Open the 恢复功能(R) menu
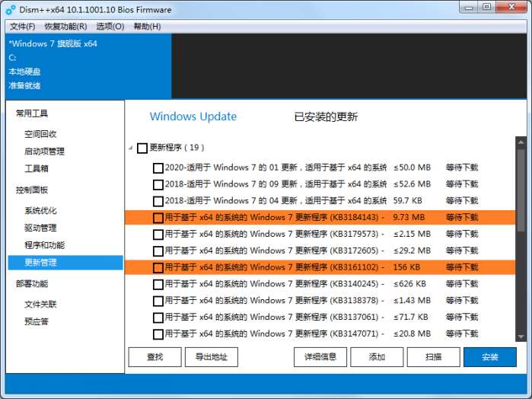Viewport: 532px width, 399px height. tap(65, 27)
